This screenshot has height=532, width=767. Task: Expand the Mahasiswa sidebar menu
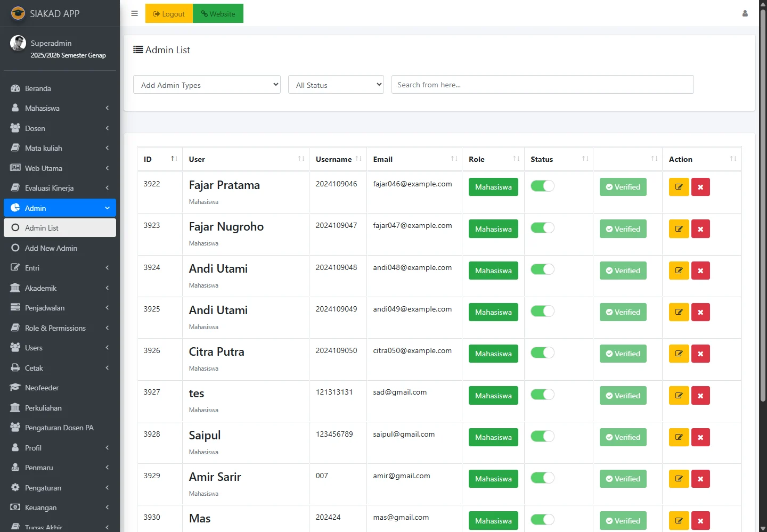coord(60,108)
